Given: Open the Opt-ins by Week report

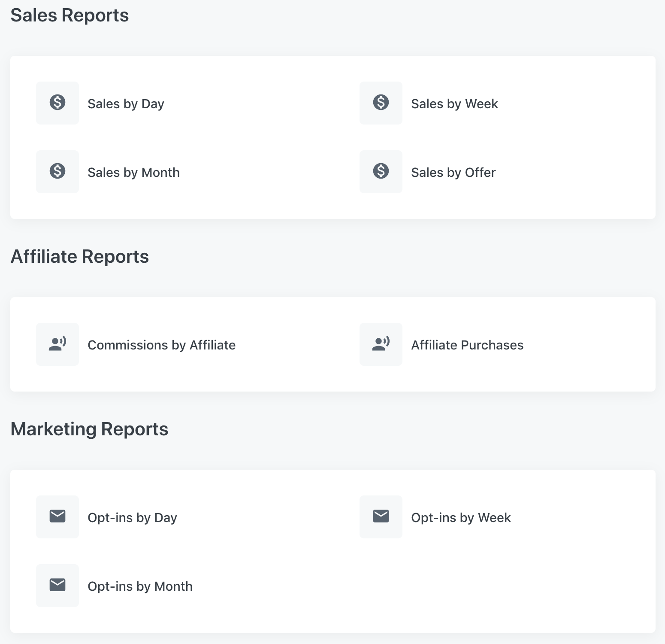Looking at the screenshot, I should [x=461, y=518].
